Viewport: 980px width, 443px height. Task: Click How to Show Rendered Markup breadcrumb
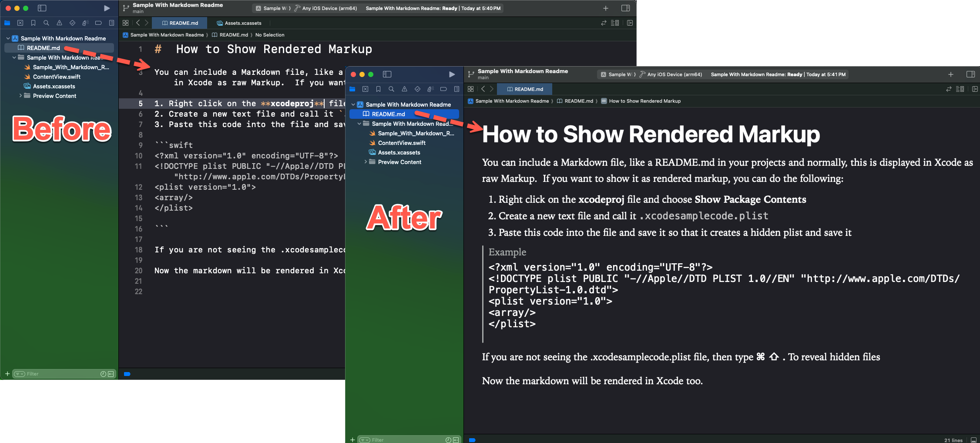click(641, 101)
